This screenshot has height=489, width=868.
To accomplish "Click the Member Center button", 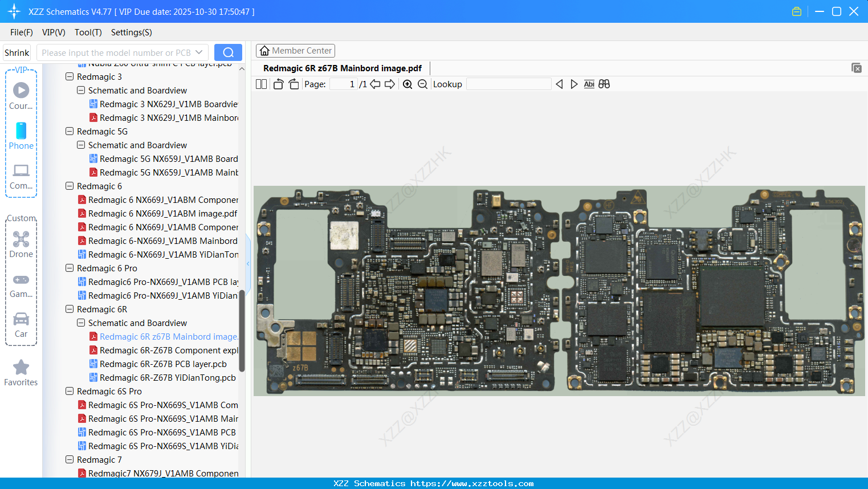I will tap(295, 50).
